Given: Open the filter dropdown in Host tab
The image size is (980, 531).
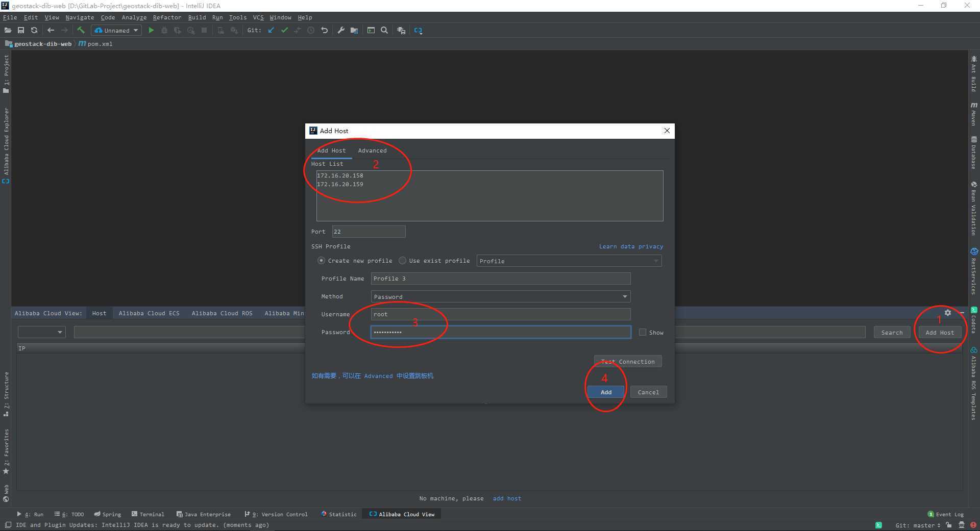Looking at the screenshot, I should 41,332.
